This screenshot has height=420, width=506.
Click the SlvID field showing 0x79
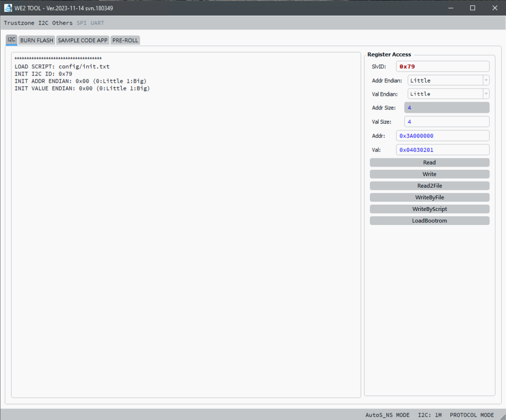[x=443, y=66]
